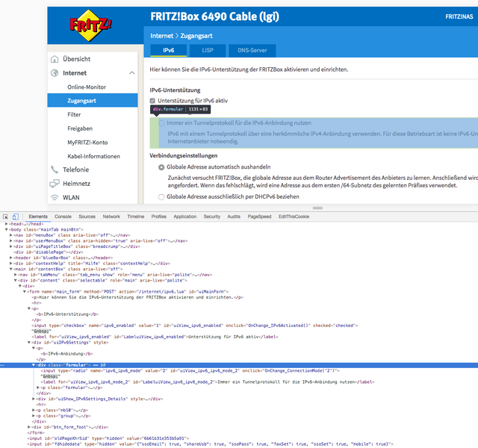Image resolution: width=478 pixels, height=448 pixels.
Task: Click FRITZ!NAS link in header
Action: pos(460,16)
